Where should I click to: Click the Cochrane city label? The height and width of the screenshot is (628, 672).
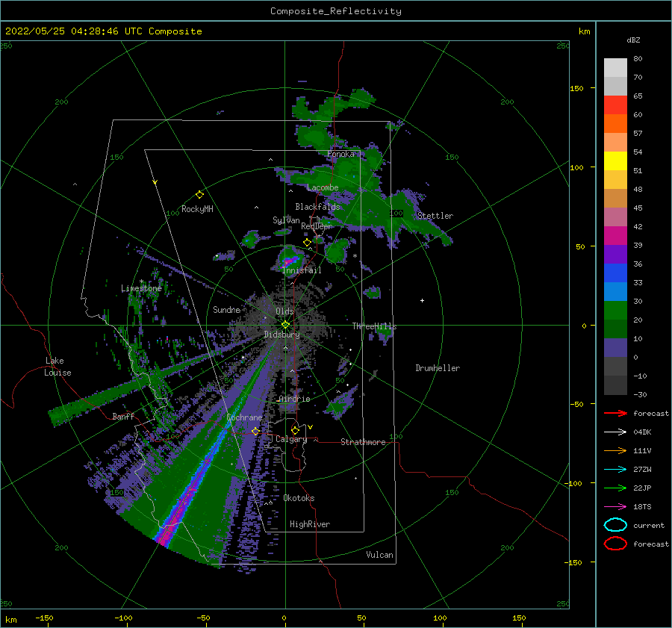244,417
